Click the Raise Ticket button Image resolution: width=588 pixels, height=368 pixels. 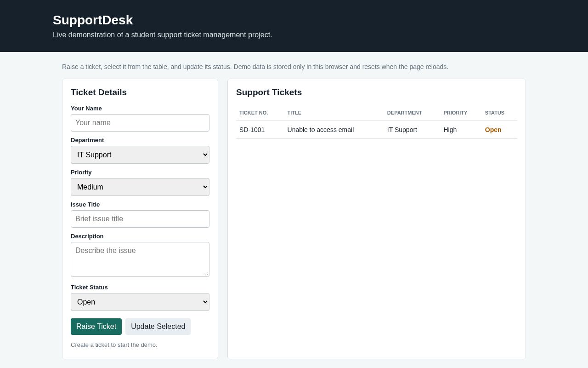coord(96,327)
